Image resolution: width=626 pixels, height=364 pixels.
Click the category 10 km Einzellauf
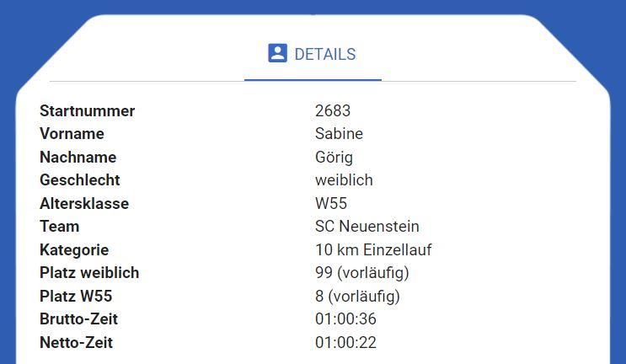pos(373,250)
